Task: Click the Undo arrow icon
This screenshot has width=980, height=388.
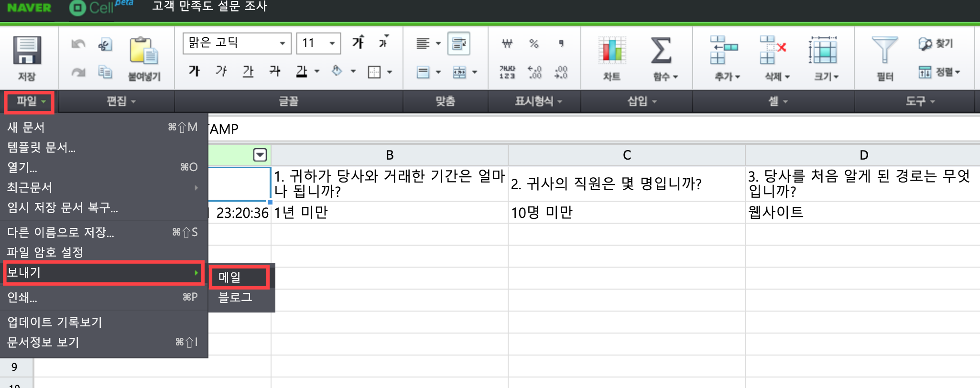Action: pyautogui.click(x=78, y=44)
